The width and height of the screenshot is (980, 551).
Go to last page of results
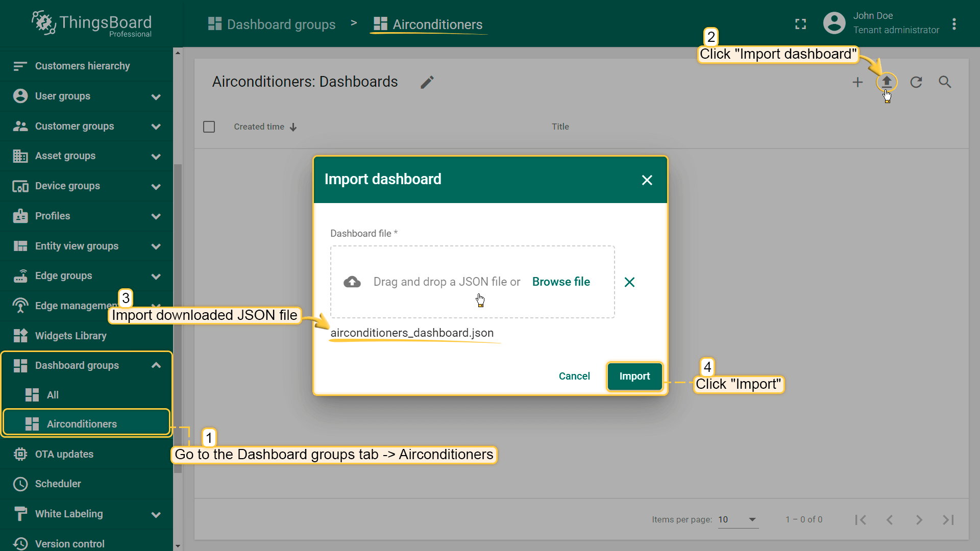coord(948,519)
